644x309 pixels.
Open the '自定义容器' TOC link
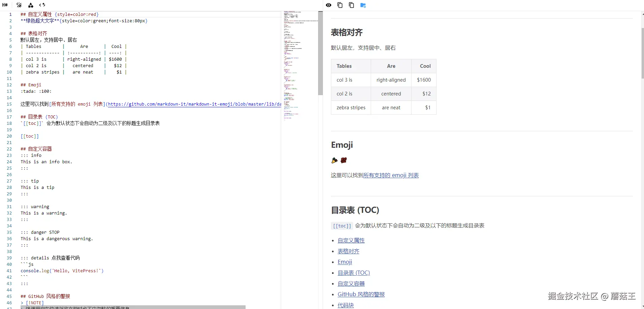[351, 284]
